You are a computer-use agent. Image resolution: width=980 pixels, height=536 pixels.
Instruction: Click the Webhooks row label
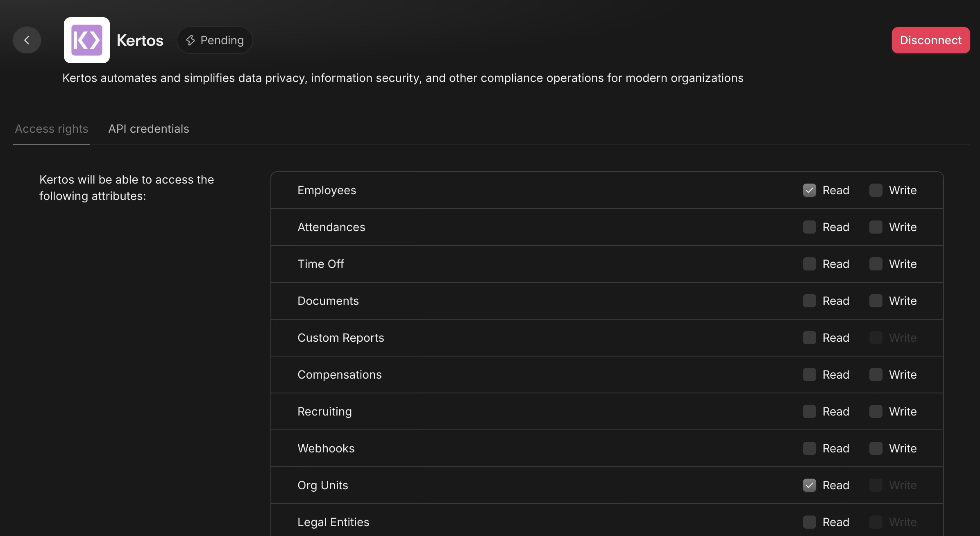326,448
